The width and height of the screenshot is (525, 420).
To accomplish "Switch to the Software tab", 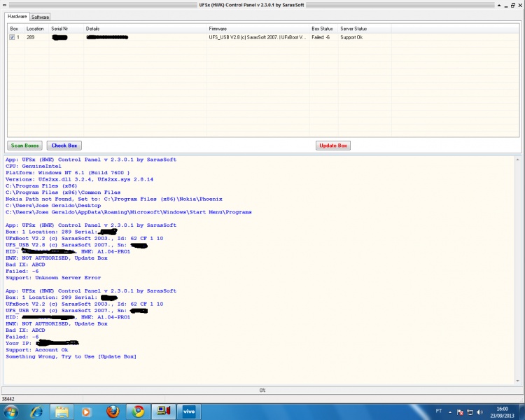I will click(40, 17).
